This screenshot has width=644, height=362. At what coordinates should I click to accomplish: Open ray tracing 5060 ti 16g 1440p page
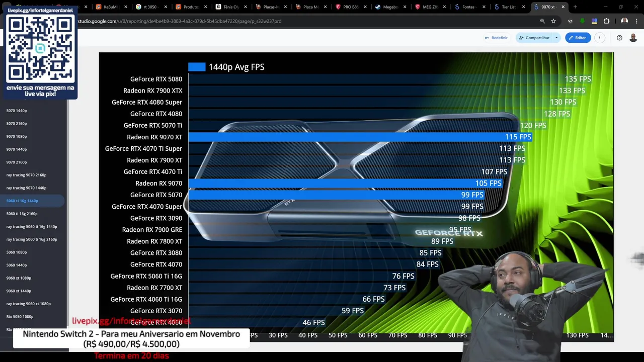tap(32, 227)
